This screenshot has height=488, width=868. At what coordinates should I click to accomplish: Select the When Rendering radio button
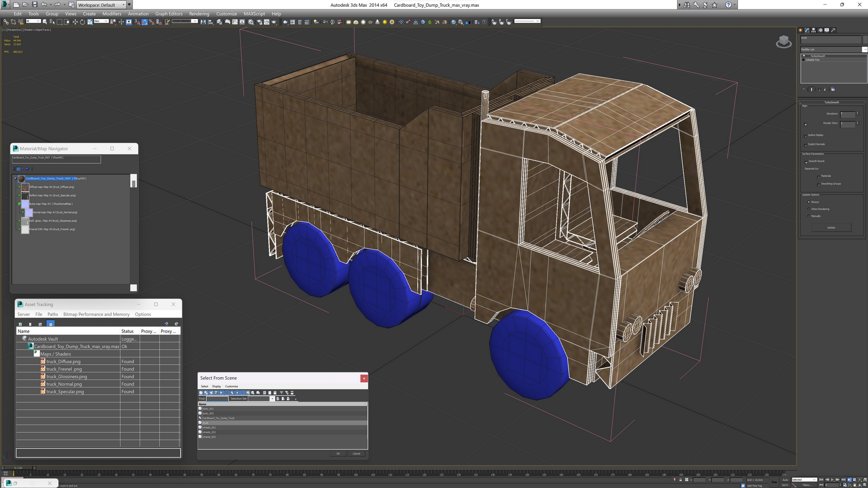[809, 209]
